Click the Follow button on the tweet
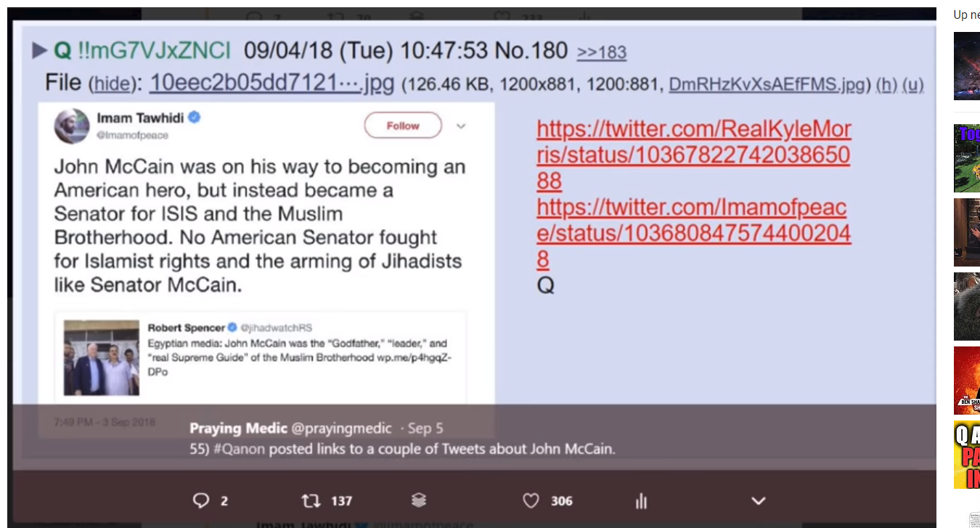The width and height of the screenshot is (980, 528). [403, 126]
